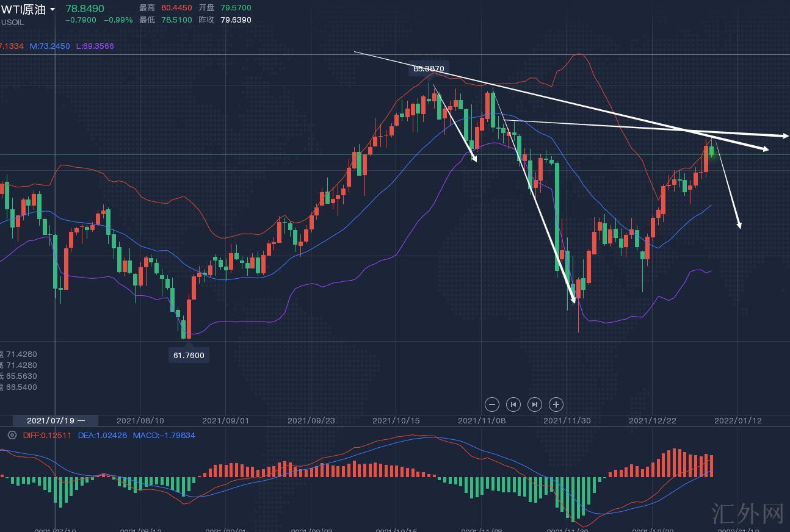
Task: Click the DIFF:0.12511 indicator label
Action: [47, 435]
